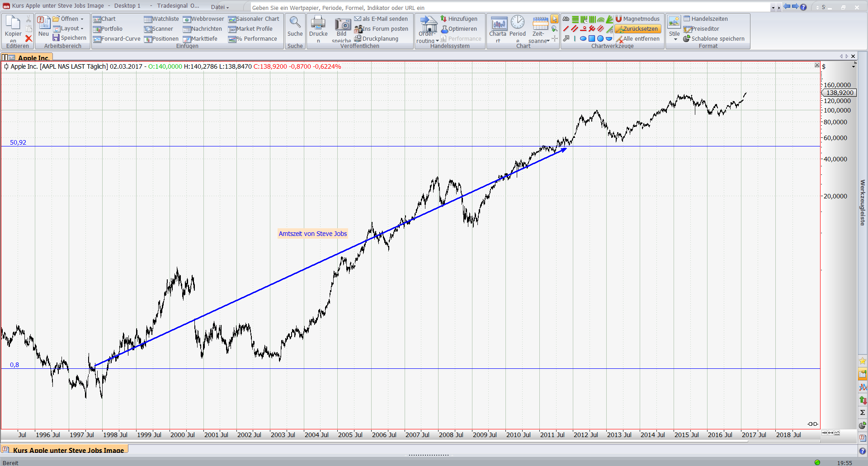The image size is (868, 466).
Task: Open favorites star in right sidebar
Action: coord(863,361)
